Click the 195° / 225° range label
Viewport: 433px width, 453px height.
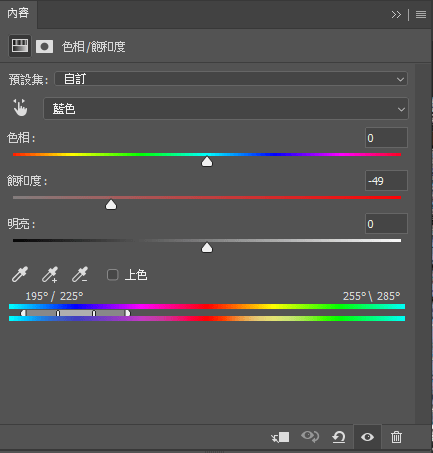pos(54,296)
